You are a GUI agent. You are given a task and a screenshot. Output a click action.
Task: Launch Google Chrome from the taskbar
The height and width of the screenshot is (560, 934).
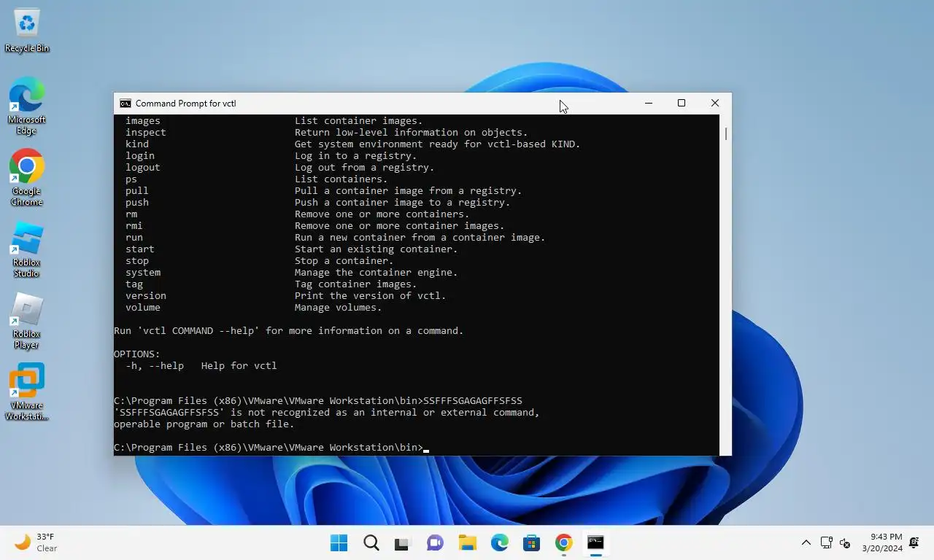pos(563,542)
